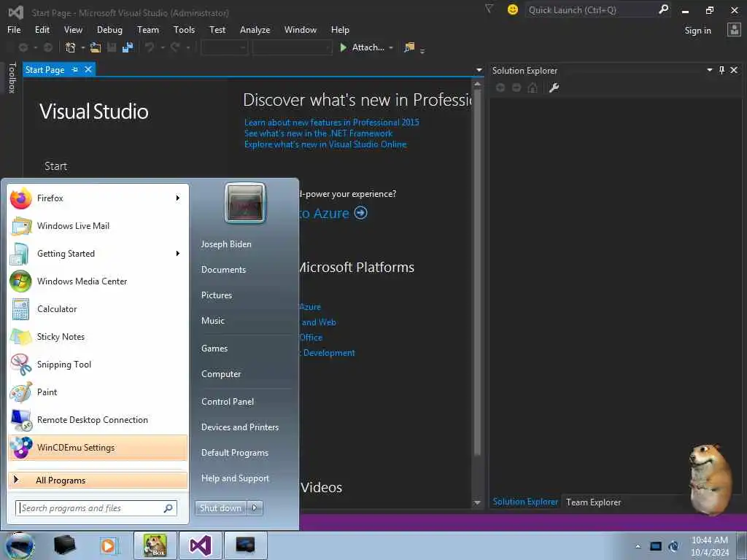The width and height of the screenshot is (747, 560).
Task: Open document tab list dropdown
Action: tap(479, 70)
